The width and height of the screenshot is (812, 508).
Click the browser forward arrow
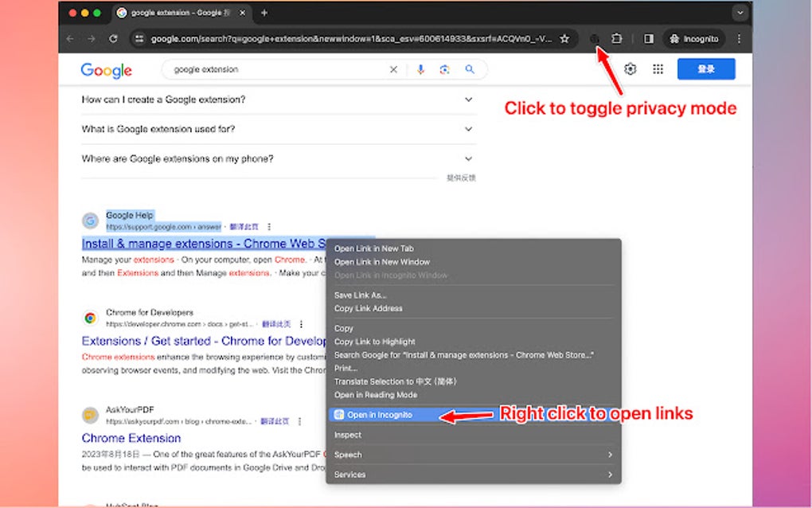(91, 39)
